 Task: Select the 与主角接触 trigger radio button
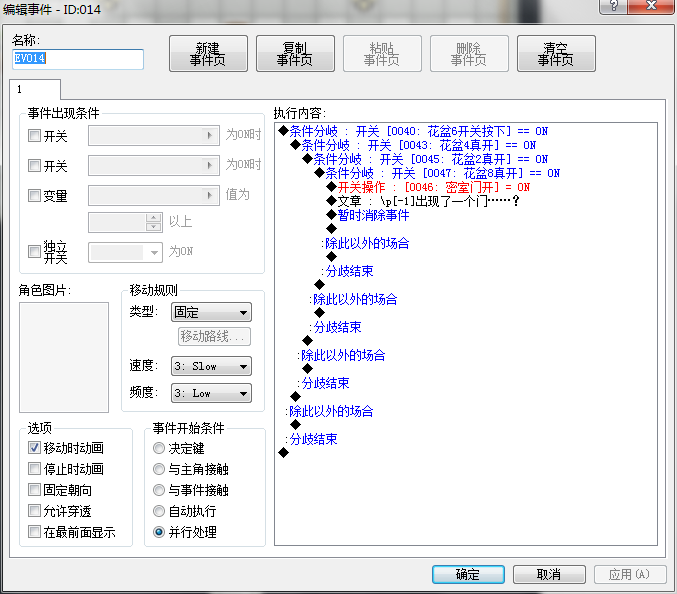(x=159, y=469)
